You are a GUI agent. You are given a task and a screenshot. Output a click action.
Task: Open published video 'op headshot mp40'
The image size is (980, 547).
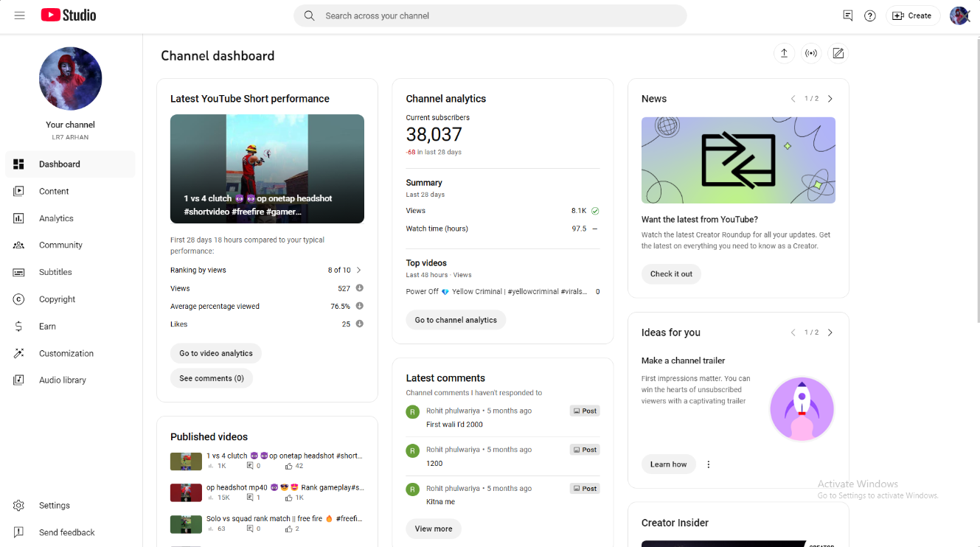point(285,487)
